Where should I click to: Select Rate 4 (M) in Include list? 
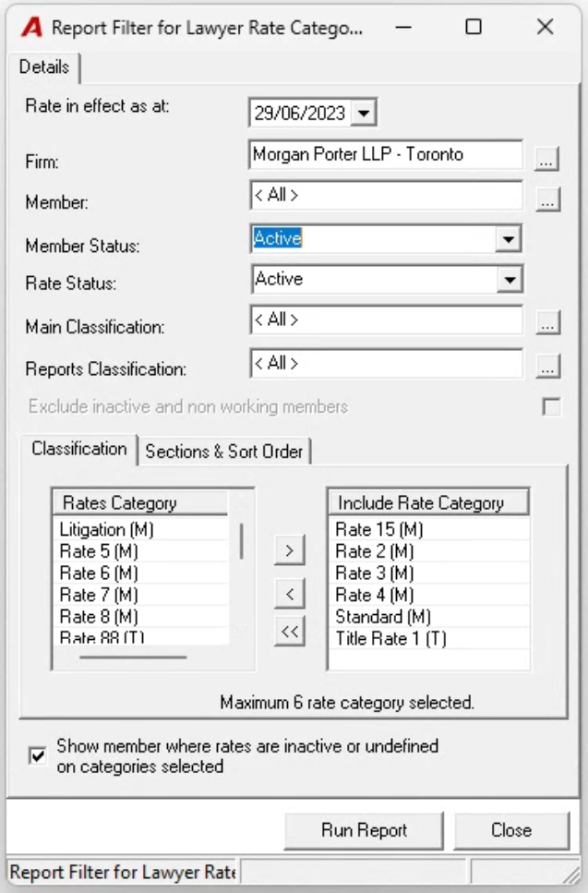[x=429, y=595]
